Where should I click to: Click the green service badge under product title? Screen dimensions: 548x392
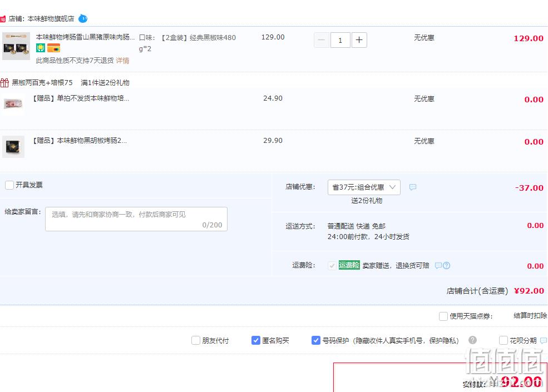41,48
